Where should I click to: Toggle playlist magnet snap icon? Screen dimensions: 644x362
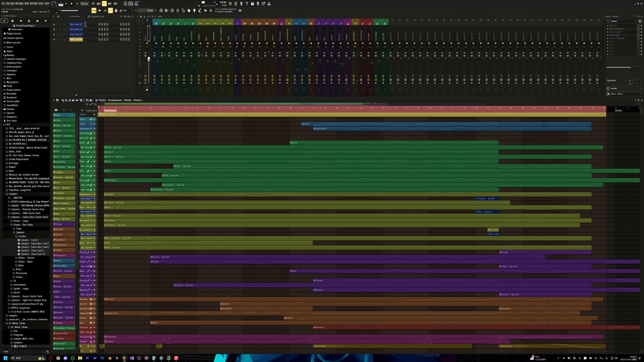click(57, 100)
